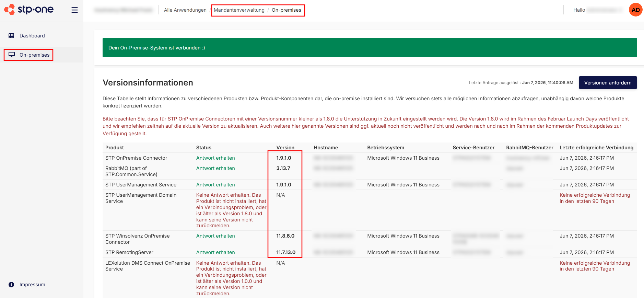The width and height of the screenshot is (644, 298).
Task: Click the stp.one logo
Action: [29, 10]
